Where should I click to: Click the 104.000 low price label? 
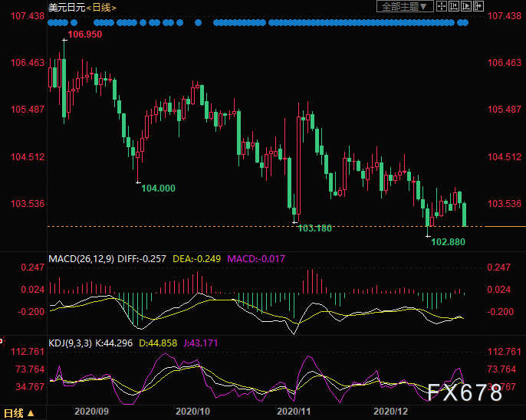click(x=158, y=189)
